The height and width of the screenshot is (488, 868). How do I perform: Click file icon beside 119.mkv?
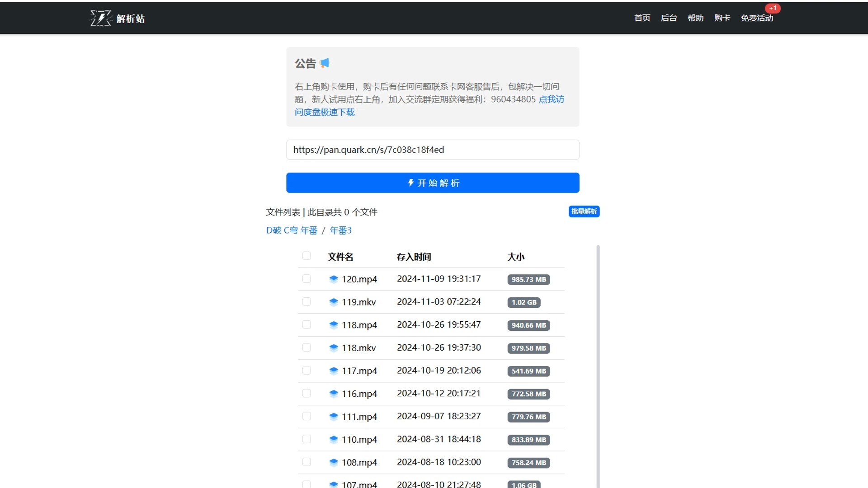[x=334, y=302]
